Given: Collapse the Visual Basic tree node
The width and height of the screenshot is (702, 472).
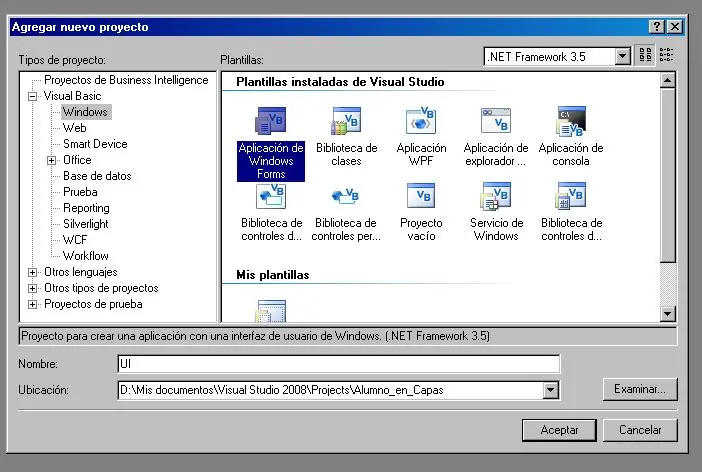Looking at the screenshot, I should point(32,96).
